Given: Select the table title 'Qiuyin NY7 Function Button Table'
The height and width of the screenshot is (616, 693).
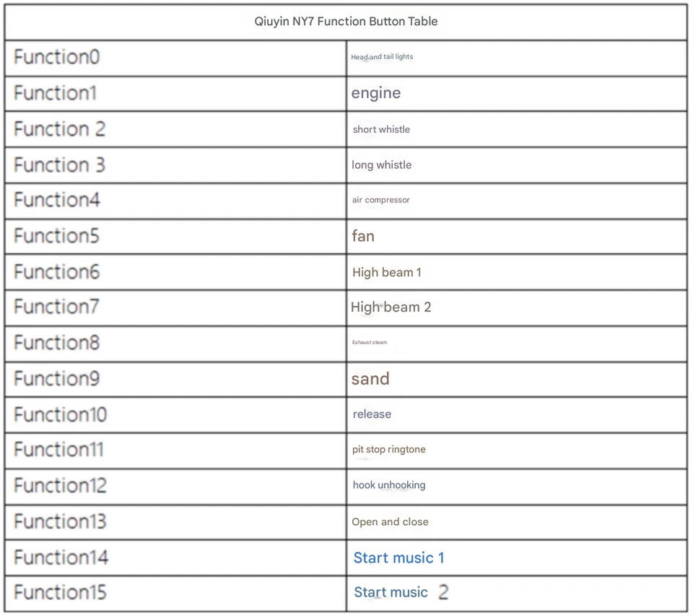Looking at the screenshot, I should tap(346, 21).
